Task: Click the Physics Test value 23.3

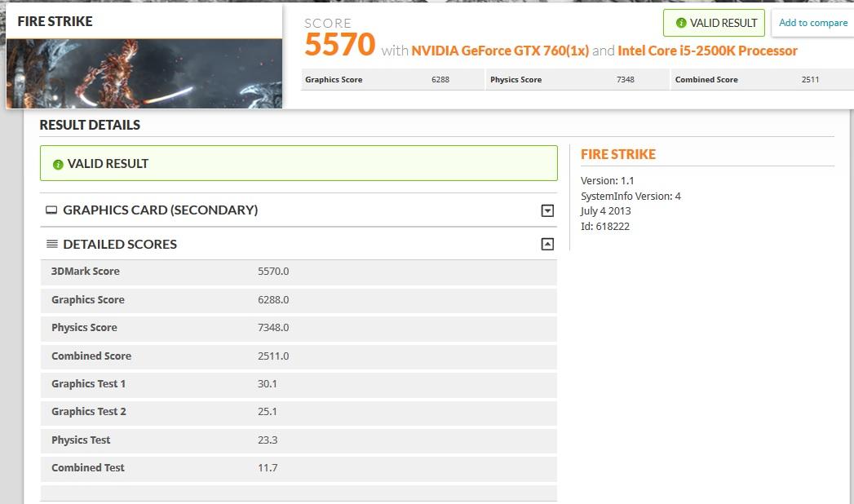Action: pyautogui.click(x=268, y=440)
